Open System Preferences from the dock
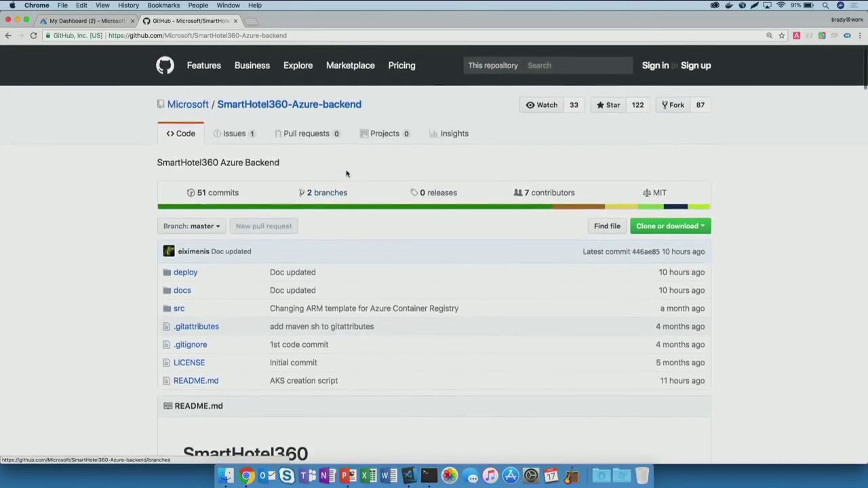Viewport: 868px width, 488px height. tap(531, 475)
